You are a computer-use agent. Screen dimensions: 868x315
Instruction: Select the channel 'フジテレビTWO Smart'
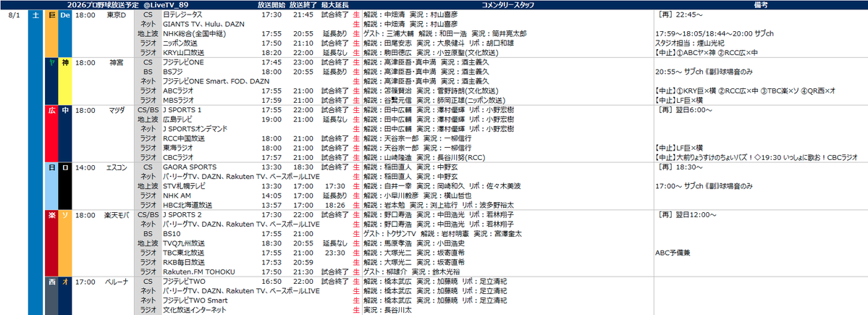tap(196, 300)
